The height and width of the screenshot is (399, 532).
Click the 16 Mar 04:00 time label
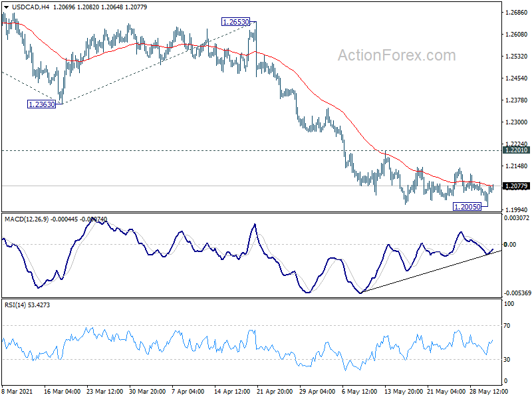[x=63, y=391]
